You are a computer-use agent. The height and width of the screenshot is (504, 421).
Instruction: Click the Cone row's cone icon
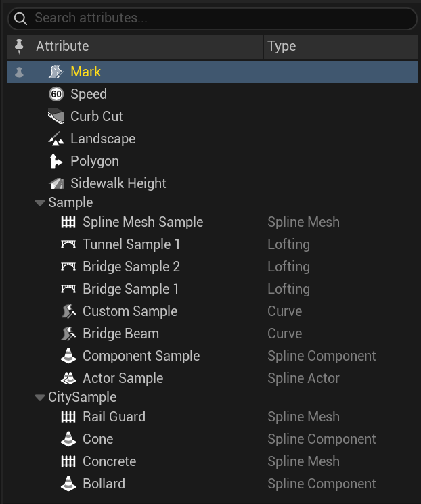coord(68,439)
